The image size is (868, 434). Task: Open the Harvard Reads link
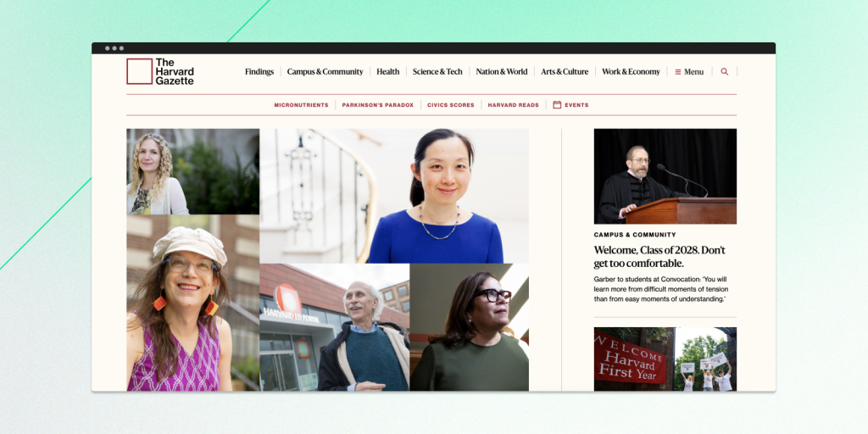point(513,105)
